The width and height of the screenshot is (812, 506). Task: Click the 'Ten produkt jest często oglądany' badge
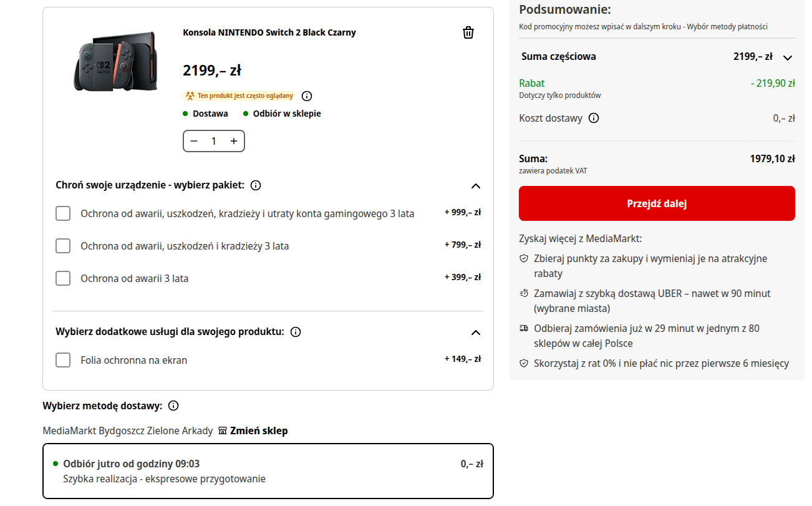pyautogui.click(x=239, y=96)
